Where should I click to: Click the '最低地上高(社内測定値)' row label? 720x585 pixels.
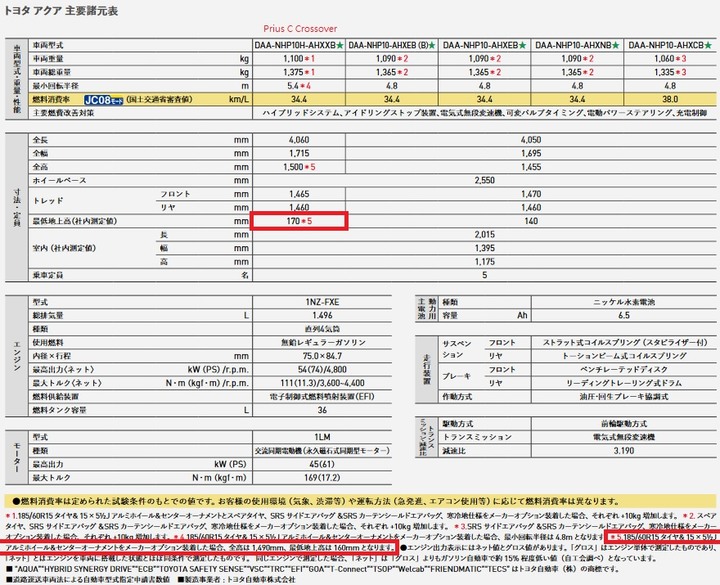tap(75, 221)
